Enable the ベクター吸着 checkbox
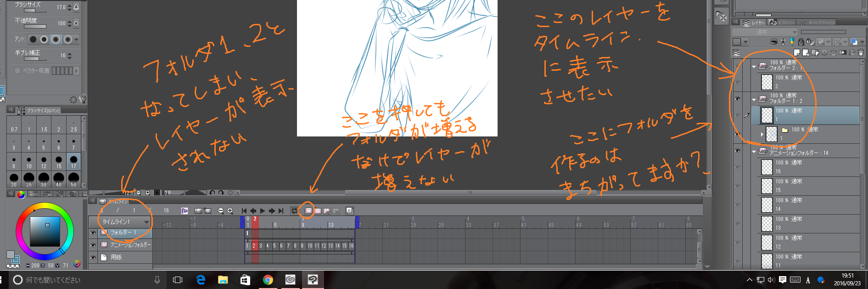 [17, 71]
